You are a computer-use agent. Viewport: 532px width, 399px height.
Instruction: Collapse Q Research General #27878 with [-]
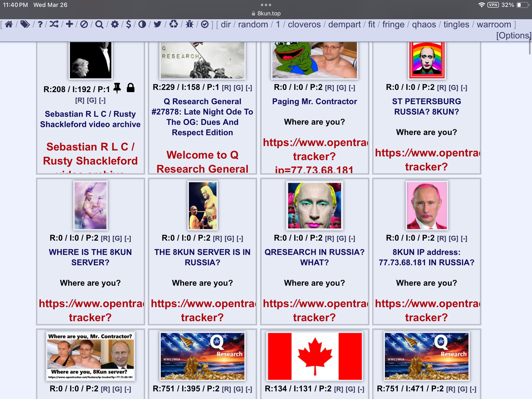[x=249, y=88]
